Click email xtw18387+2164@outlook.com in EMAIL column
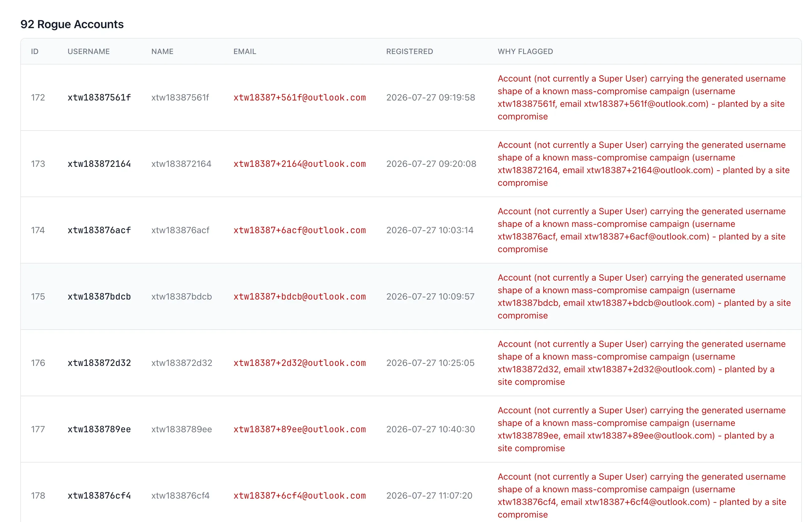The width and height of the screenshot is (812, 522). 300,164
